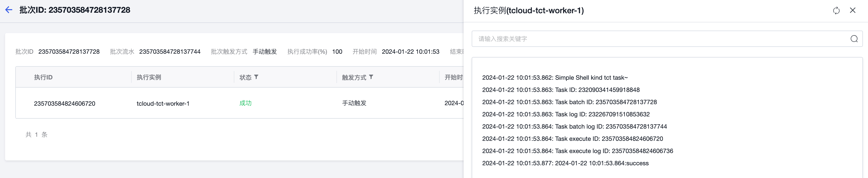The width and height of the screenshot is (868, 178).
Task: Go back using the blue arrow
Action: tap(9, 10)
